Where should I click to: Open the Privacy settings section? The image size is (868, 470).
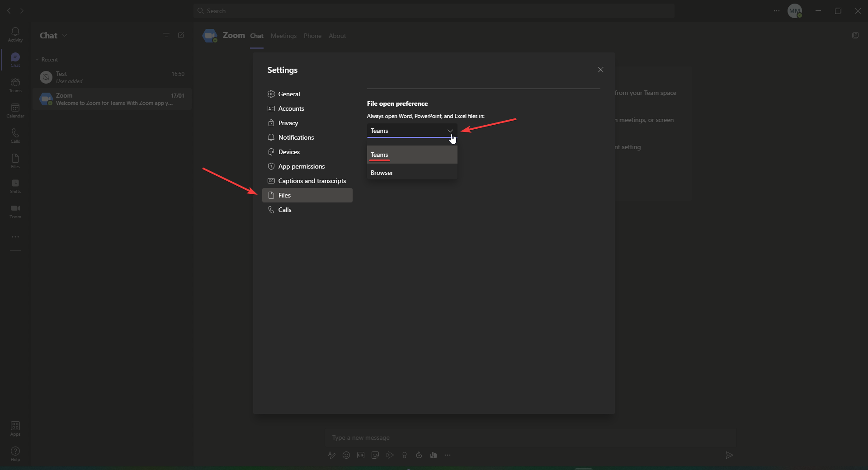[288, 123]
